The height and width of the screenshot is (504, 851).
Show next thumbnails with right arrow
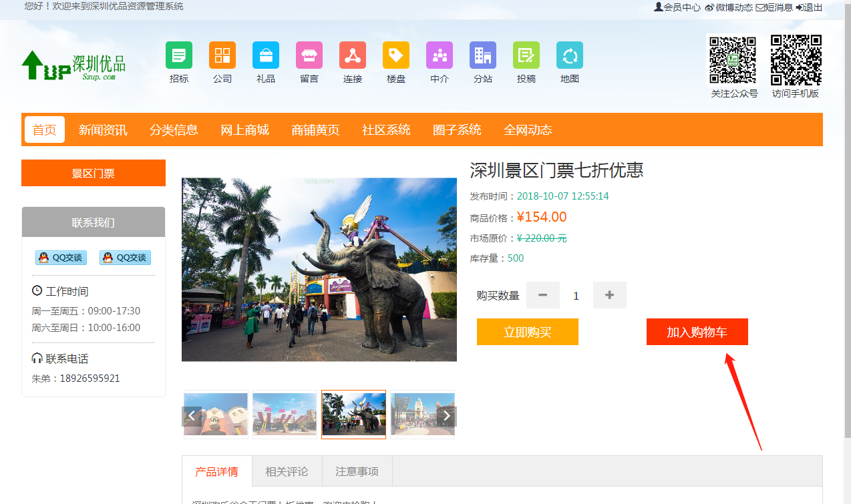(448, 416)
